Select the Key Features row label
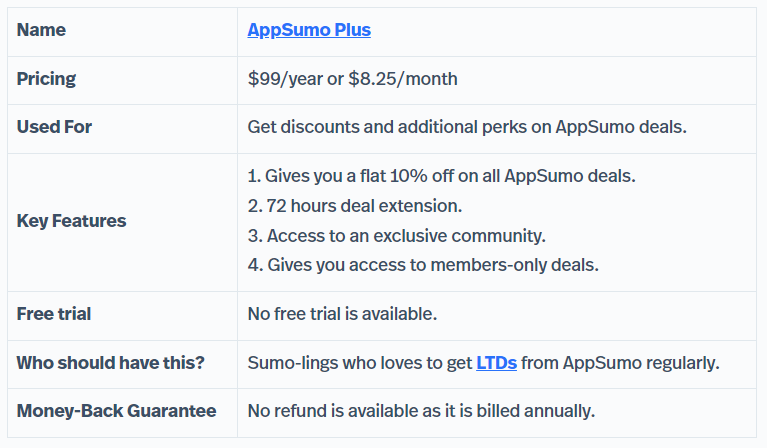Image resolution: width=767 pixels, height=448 pixels. 71,221
